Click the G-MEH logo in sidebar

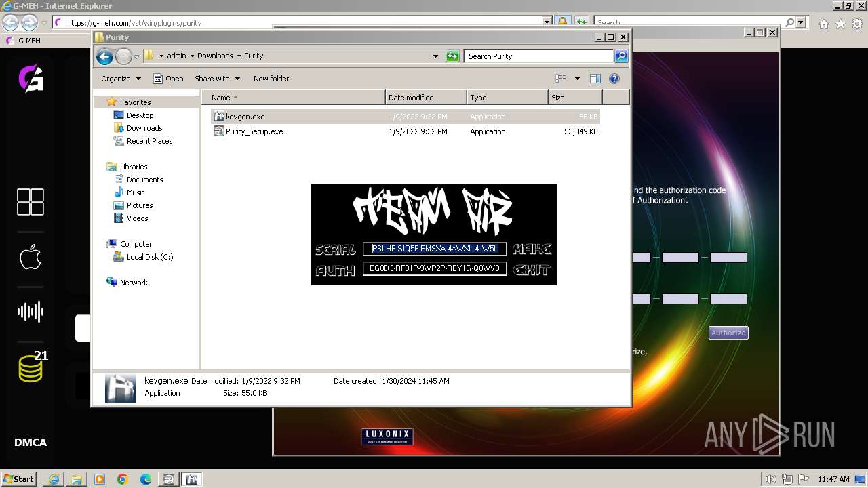coord(31,79)
